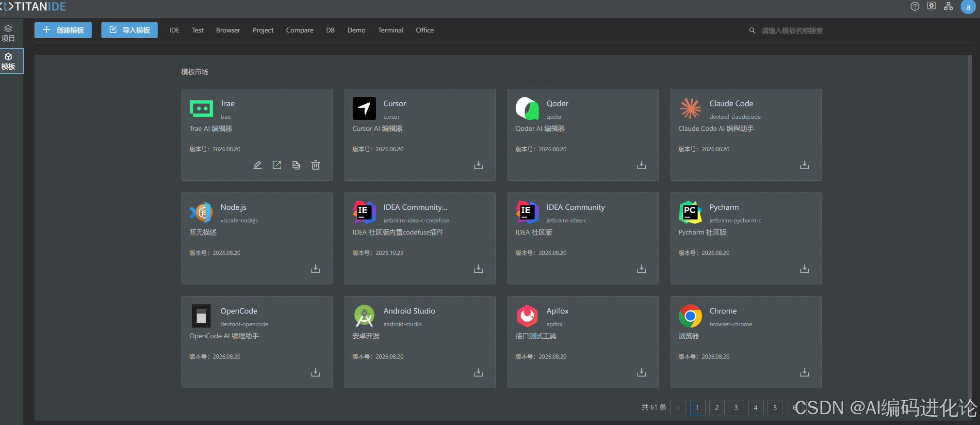
Task: Delete the Trae template via the trash icon
Action: point(316,165)
